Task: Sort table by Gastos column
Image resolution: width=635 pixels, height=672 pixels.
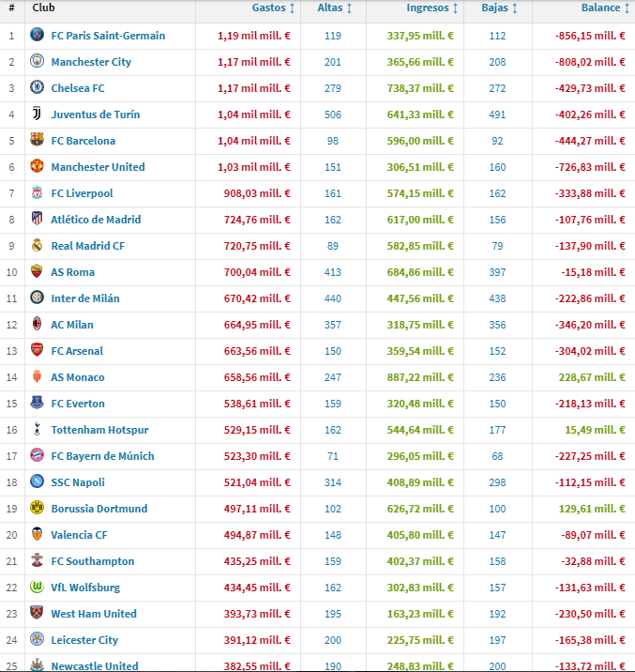Action: (x=273, y=8)
